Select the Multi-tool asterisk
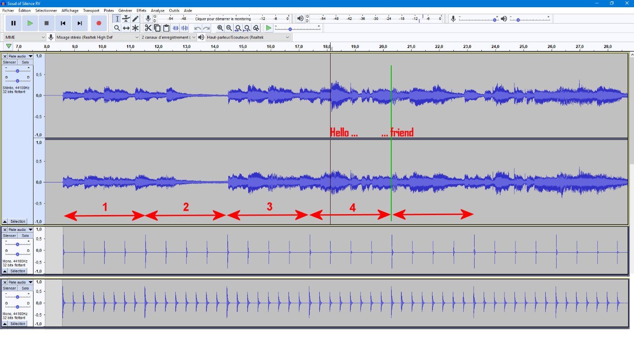634x364 pixels. [135, 28]
